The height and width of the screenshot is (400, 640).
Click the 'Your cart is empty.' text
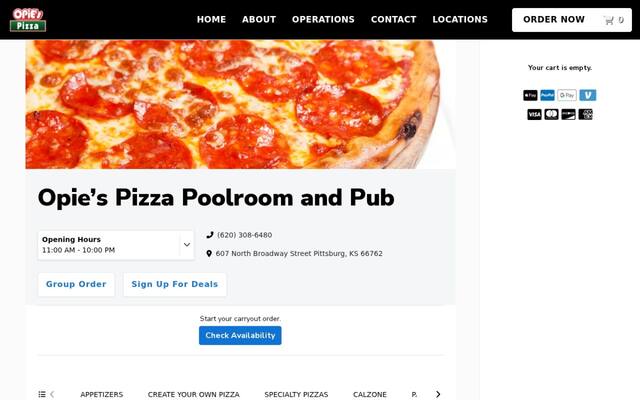tap(560, 68)
